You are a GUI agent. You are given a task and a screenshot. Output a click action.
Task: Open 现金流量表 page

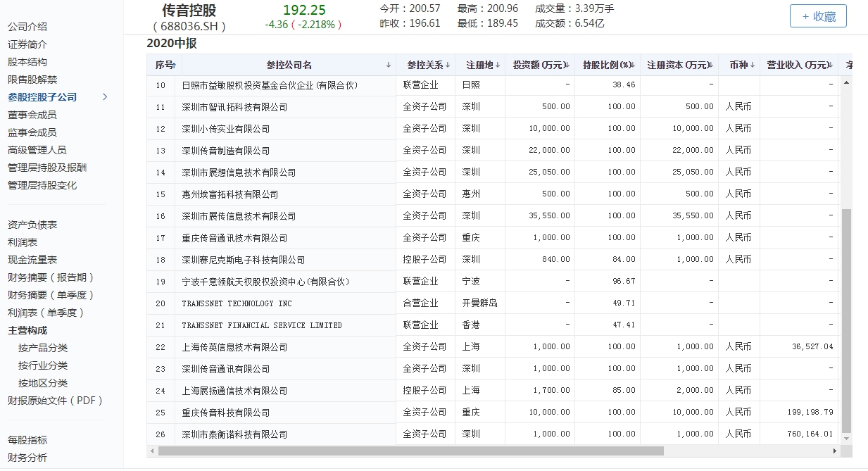32,260
